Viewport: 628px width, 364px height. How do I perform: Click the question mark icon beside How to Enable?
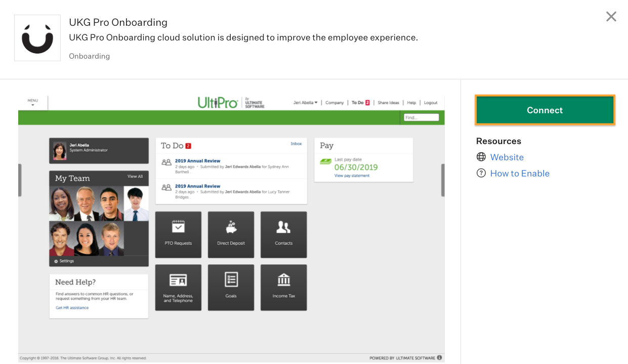[x=481, y=173]
